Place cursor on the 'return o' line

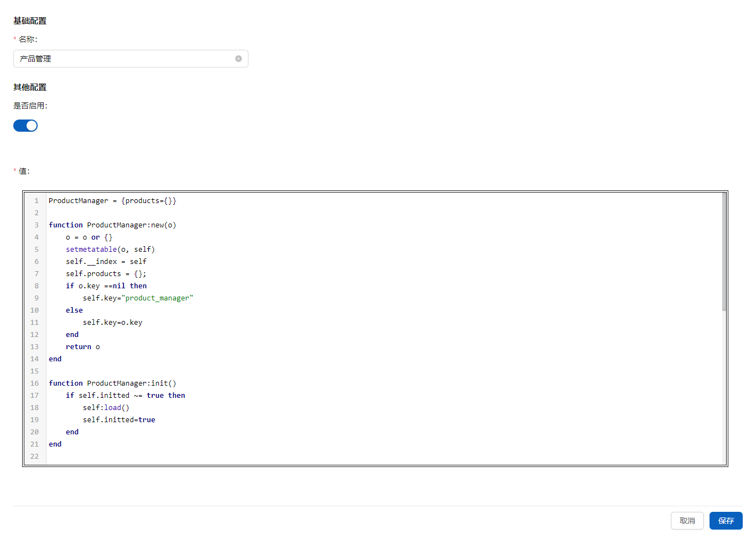[82, 347]
